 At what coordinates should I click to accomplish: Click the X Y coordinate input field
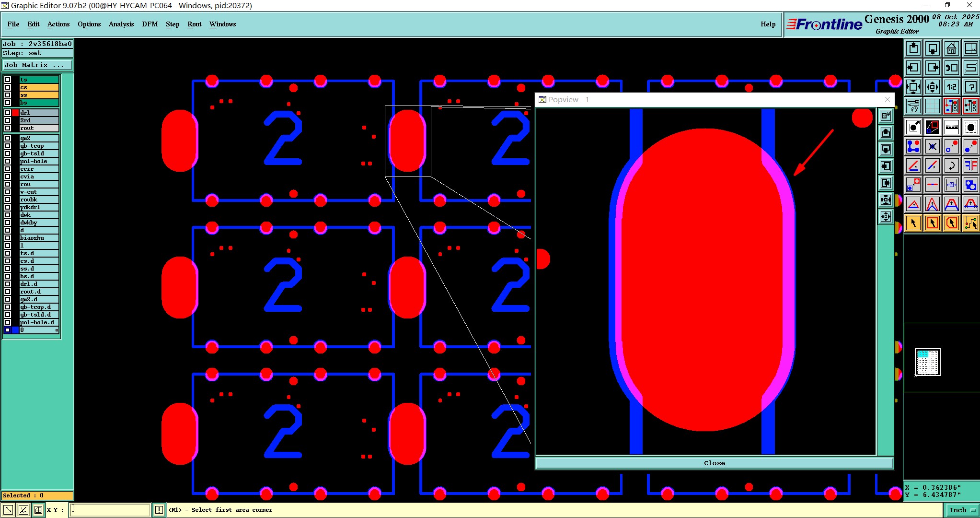110,510
